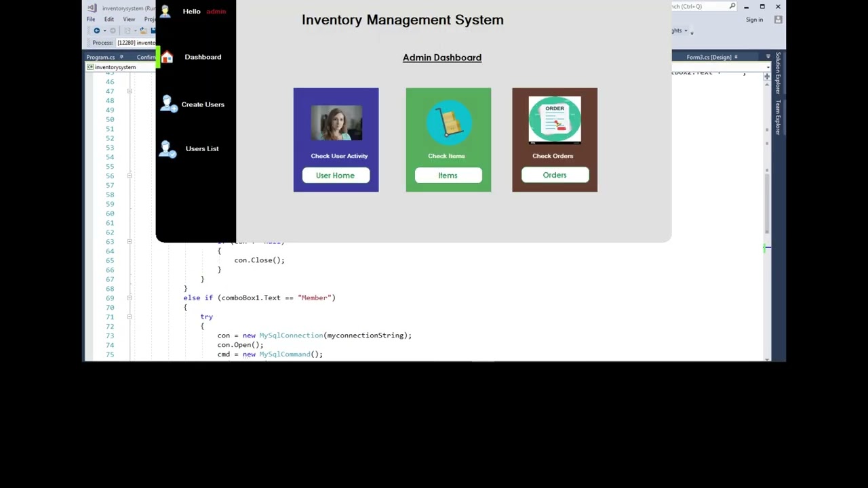This screenshot has height=488, width=868.
Task: Click the hand-truck image in Check Items card
Action: click(448, 122)
